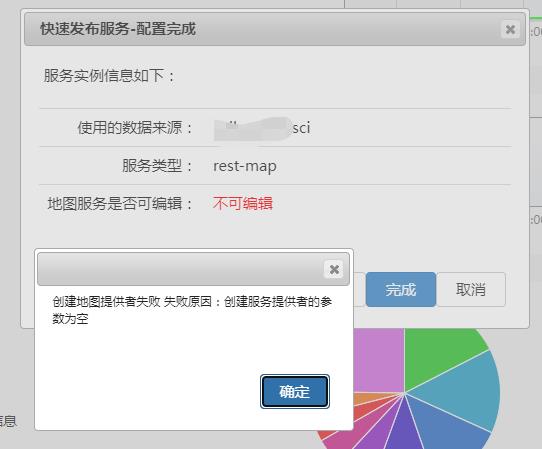Click the error popup's gray title bar
This screenshot has height=449, width=542.
tap(180, 269)
